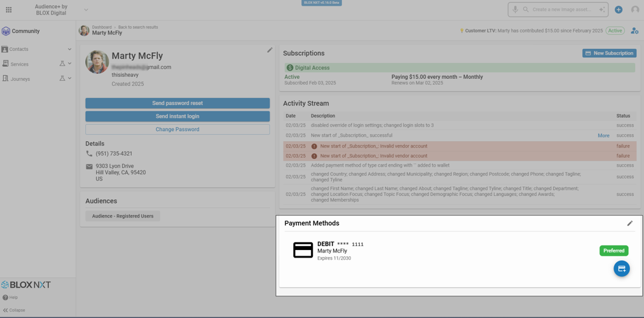Click the Send instant login button
This screenshot has height=318, width=644.
tap(177, 116)
